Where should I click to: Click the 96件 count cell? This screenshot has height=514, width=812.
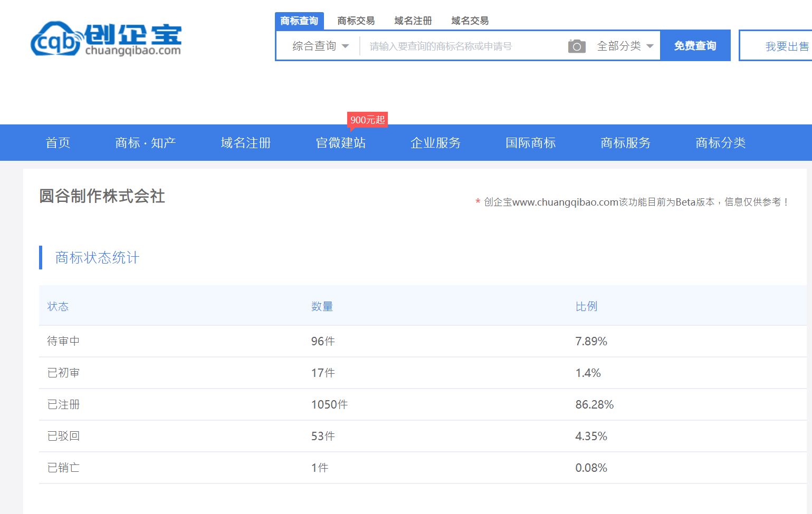click(323, 341)
